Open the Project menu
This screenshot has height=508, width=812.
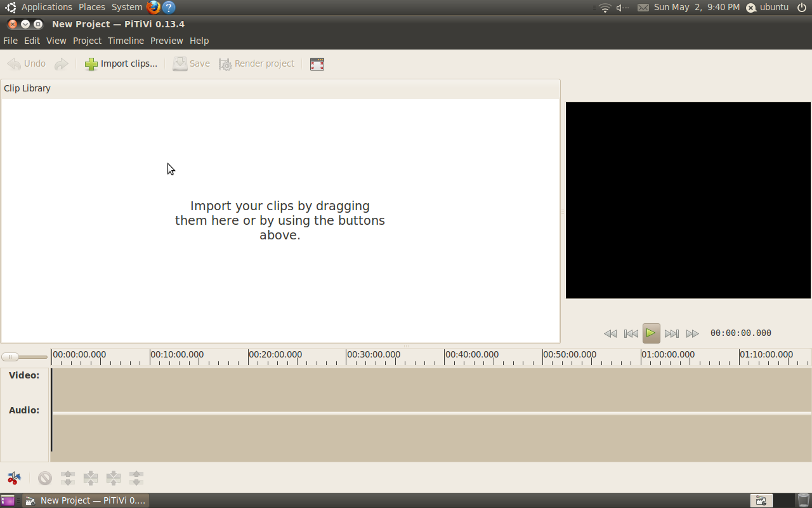point(87,41)
